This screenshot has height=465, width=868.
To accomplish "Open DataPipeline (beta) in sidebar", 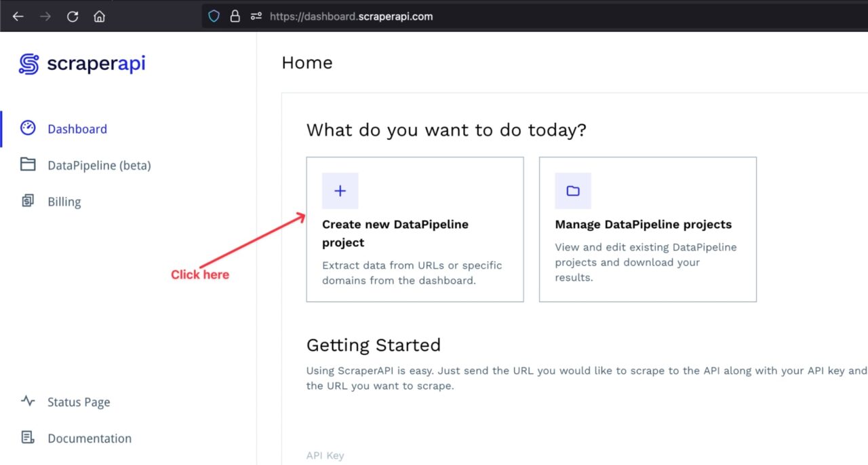I will pos(99,166).
